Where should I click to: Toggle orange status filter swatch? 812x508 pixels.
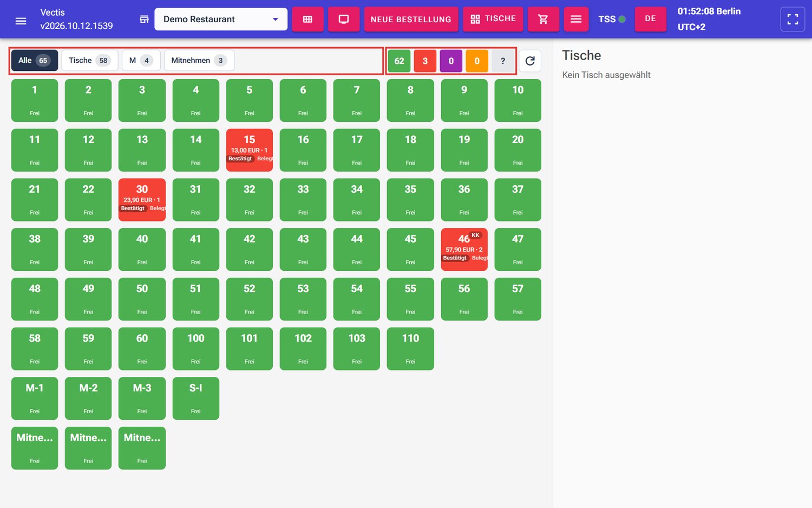(x=477, y=61)
